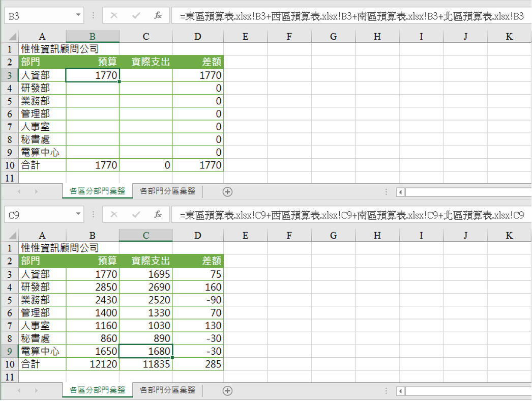
Task: Click previous sheet arrow in upper workbook
Action: coord(19,191)
